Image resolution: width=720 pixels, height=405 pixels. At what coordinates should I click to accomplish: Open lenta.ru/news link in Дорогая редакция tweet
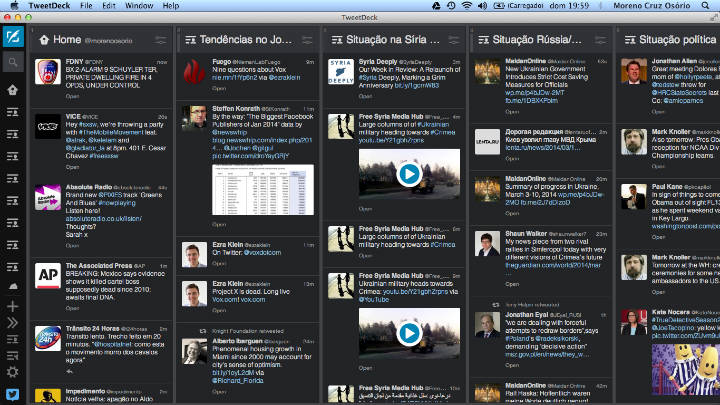point(543,148)
